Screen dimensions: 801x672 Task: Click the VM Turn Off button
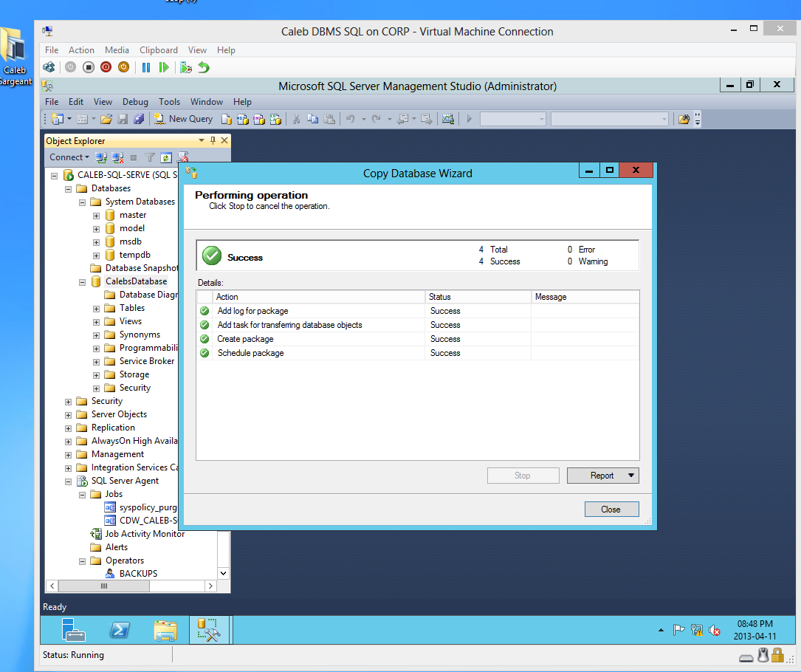tap(89, 67)
